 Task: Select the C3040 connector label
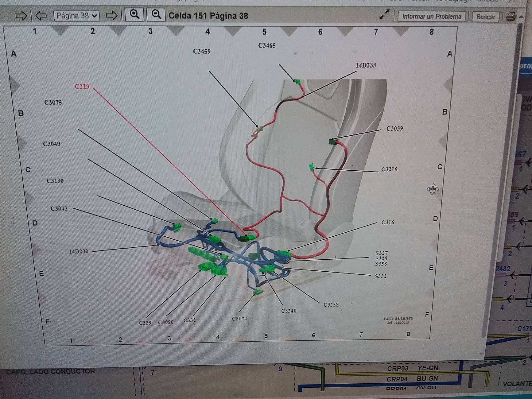[52, 144]
